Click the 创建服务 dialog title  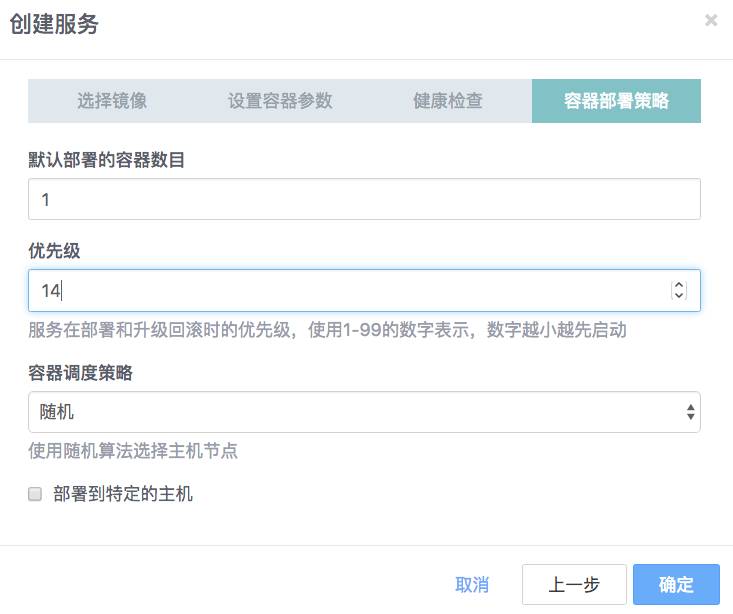click(54, 24)
